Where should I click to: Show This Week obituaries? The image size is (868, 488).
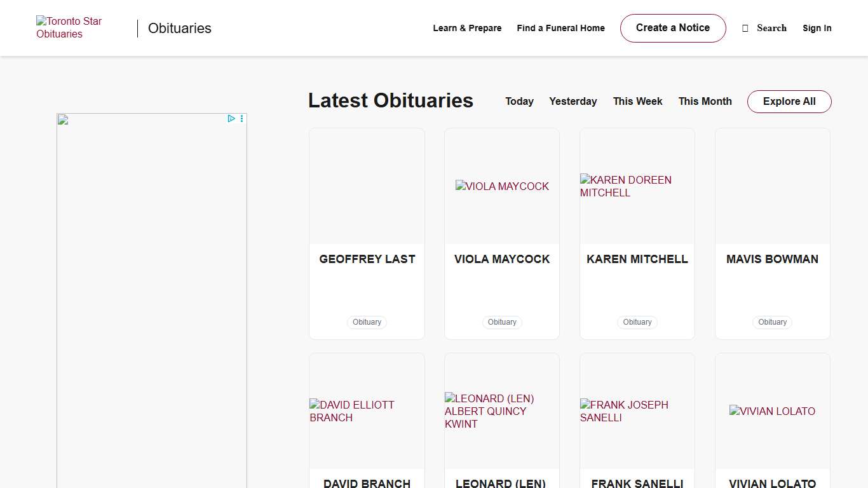point(637,102)
